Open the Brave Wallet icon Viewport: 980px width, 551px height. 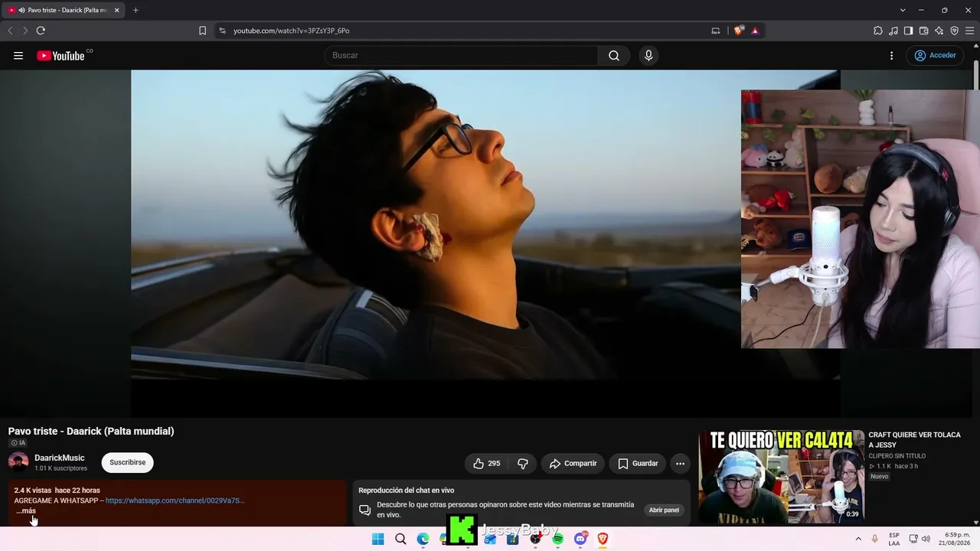click(923, 31)
